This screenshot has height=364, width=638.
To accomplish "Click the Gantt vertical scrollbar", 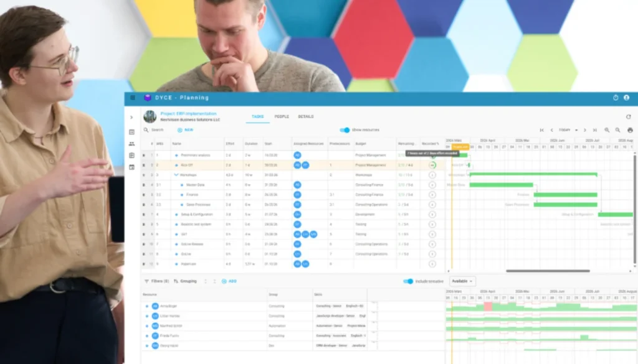I will (634, 209).
